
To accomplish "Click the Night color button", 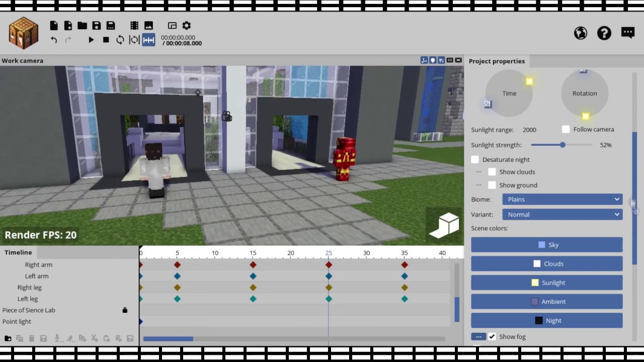I will click(x=547, y=320).
